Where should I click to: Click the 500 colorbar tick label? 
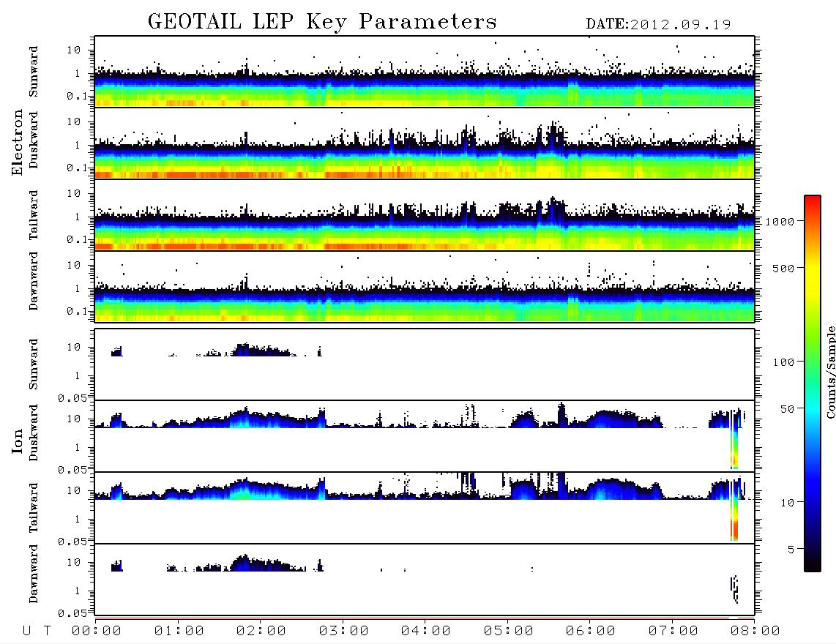click(x=783, y=269)
